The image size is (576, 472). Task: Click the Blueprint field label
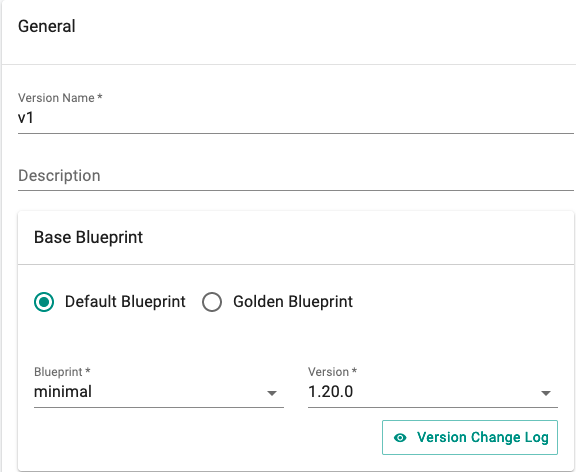(x=62, y=372)
